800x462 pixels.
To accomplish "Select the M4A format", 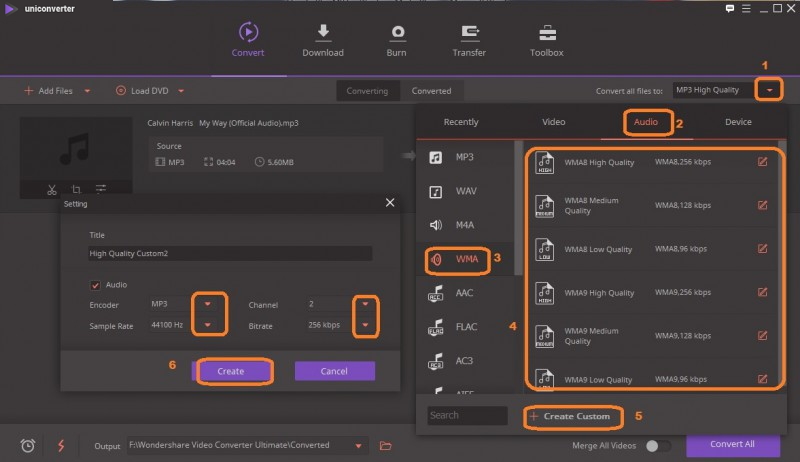I will pos(467,225).
